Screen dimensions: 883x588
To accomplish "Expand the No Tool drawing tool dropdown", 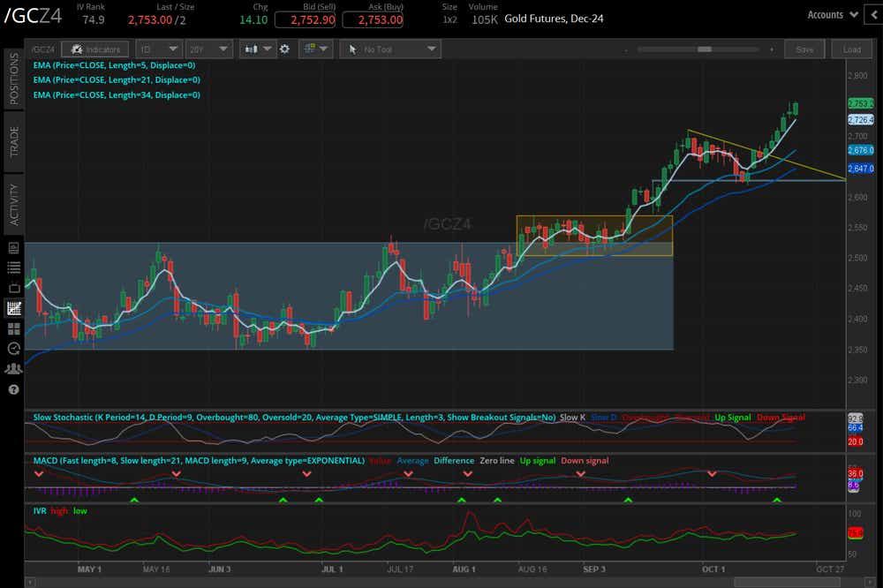I will 390,49.
